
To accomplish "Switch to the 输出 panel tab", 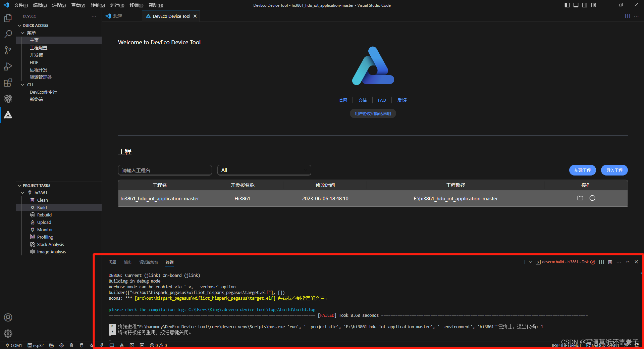I will click(x=128, y=262).
